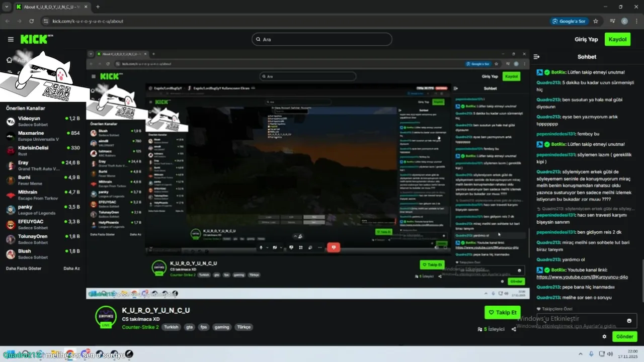Click '5 İzleyici' viewer count, large info bar

[491, 329]
